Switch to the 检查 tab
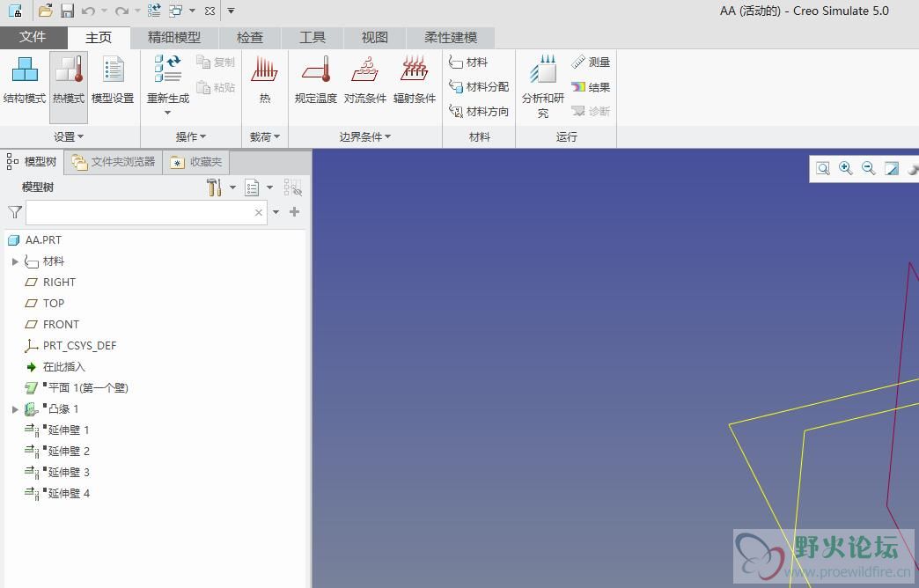This screenshot has width=919, height=588. pos(250,38)
